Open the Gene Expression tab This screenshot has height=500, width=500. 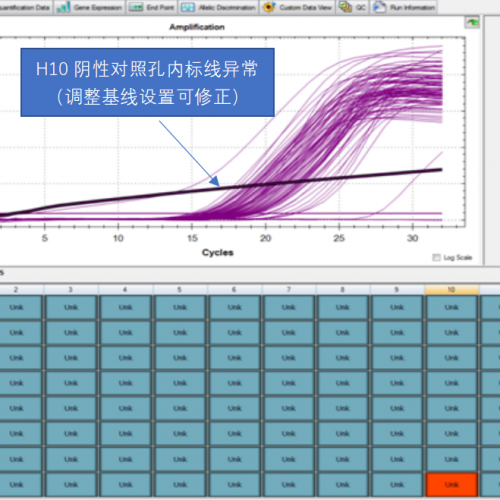point(90,7)
